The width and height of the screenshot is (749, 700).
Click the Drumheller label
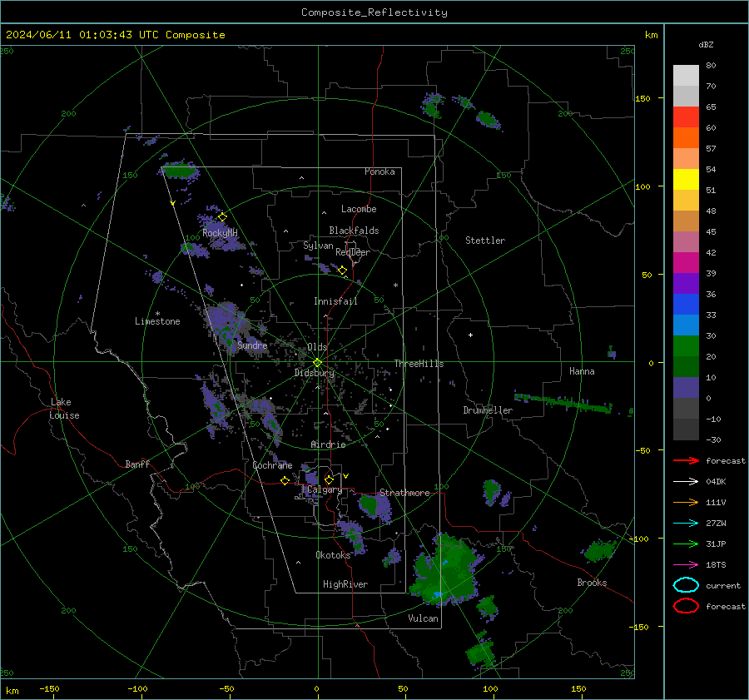pyautogui.click(x=488, y=410)
